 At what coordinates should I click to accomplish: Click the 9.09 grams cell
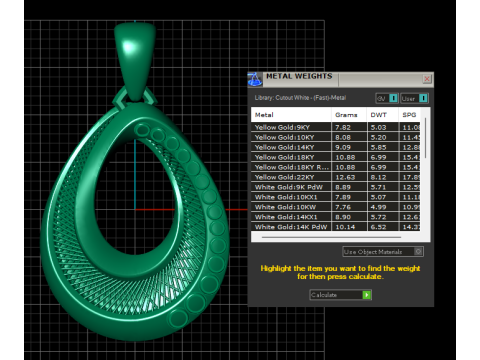349,147
